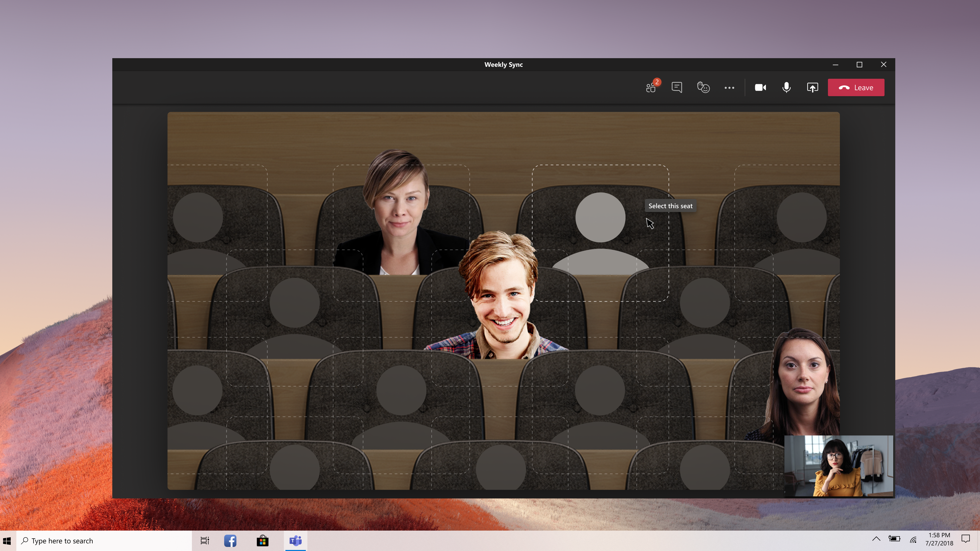
Task: Open Microsoft Store from the taskbar
Action: tap(263, 540)
